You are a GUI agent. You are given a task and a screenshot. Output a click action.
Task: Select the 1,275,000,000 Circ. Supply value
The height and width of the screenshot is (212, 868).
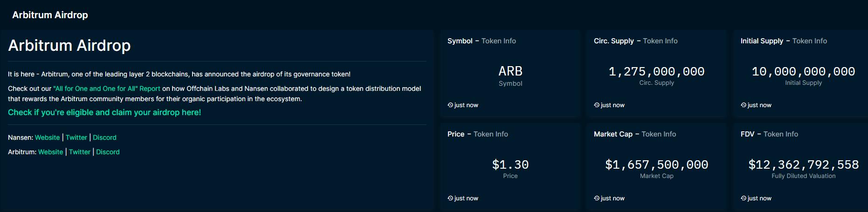coord(656,71)
